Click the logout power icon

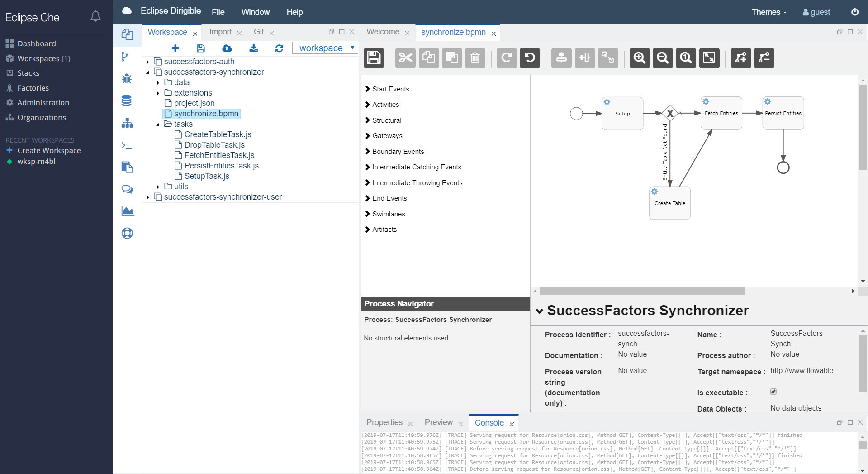855,12
